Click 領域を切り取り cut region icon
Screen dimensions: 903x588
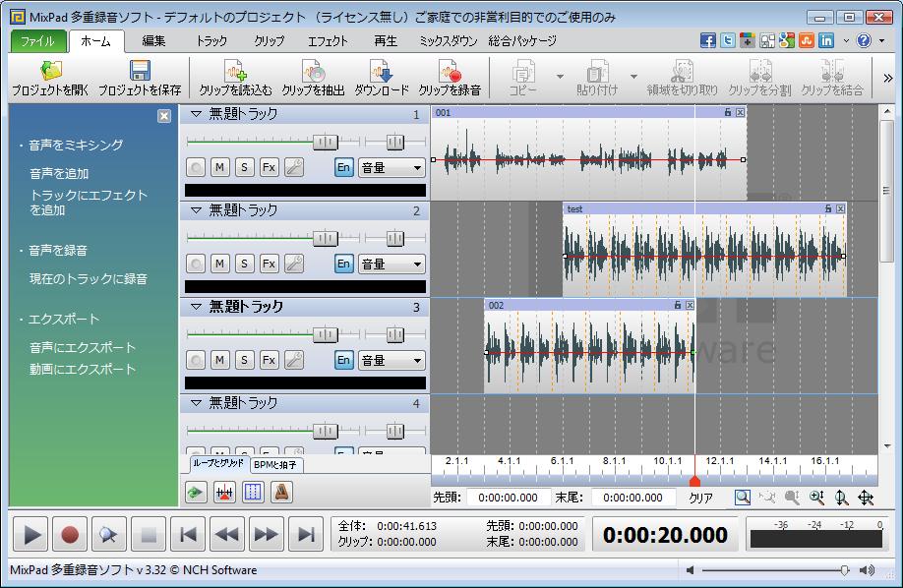pyautogui.click(x=682, y=79)
